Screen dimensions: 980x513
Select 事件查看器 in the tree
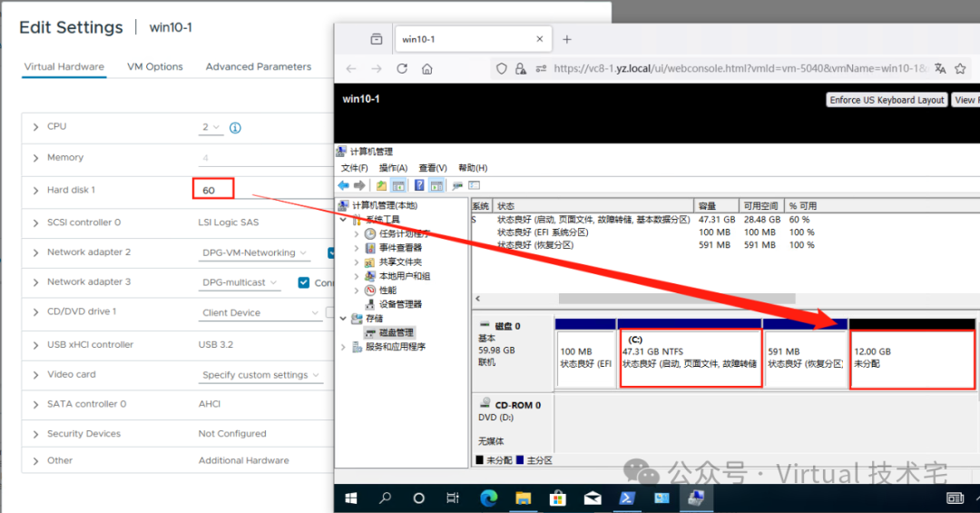pyautogui.click(x=400, y=248)
